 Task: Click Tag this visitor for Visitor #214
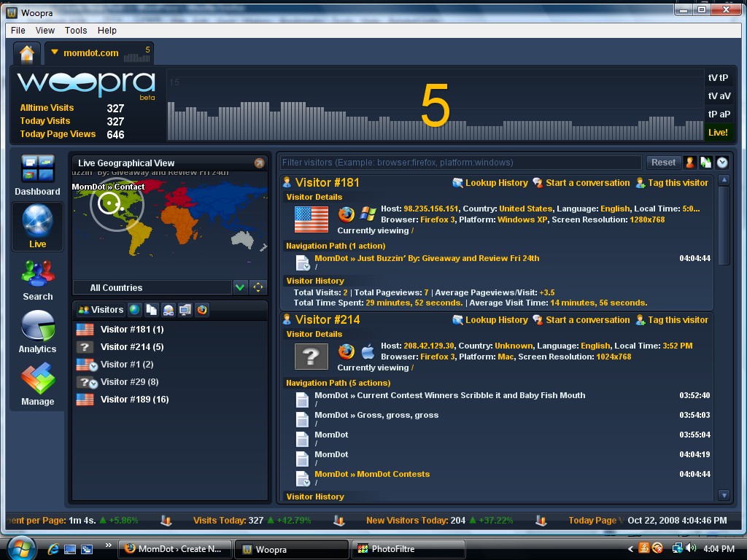point(672,320)
